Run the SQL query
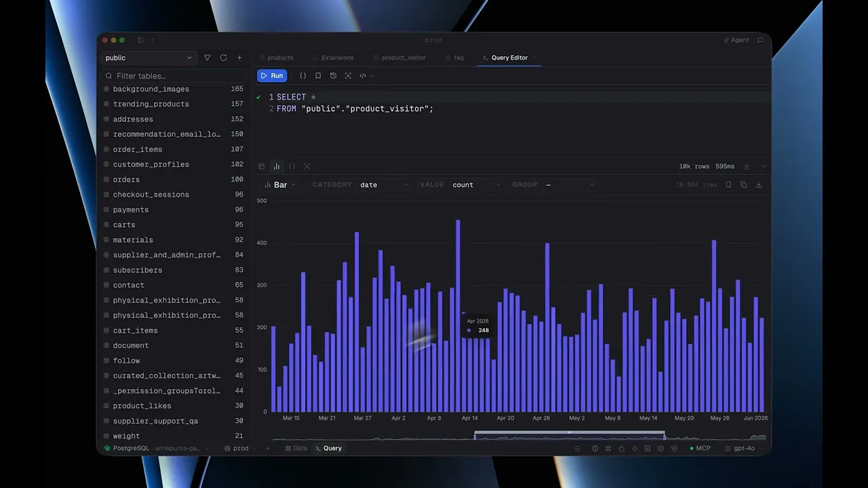 tap(272, 76)
